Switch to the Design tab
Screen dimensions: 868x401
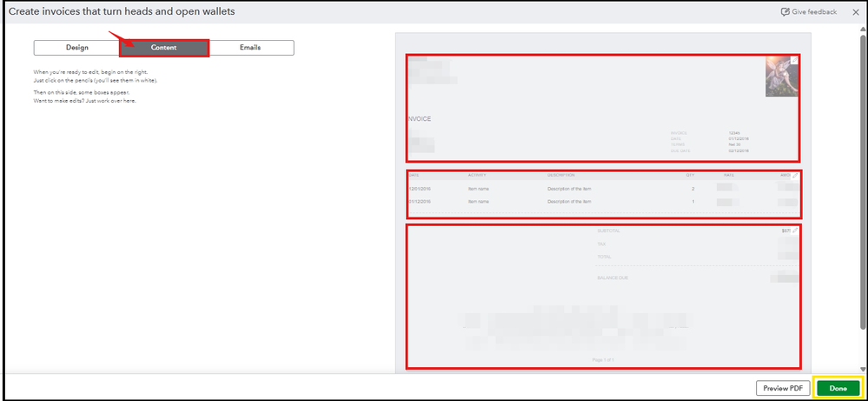(77, 48)
